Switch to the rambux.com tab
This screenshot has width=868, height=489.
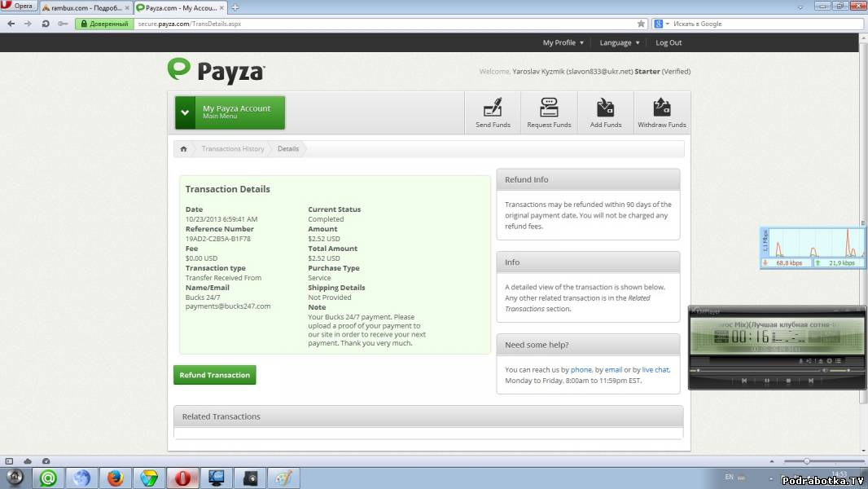[83, 7]
